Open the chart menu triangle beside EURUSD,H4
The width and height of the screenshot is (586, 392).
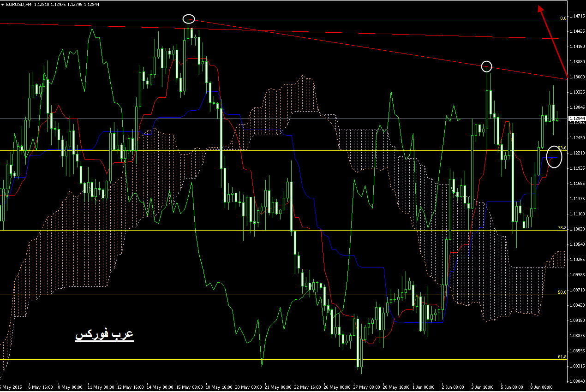click(3, 4)
